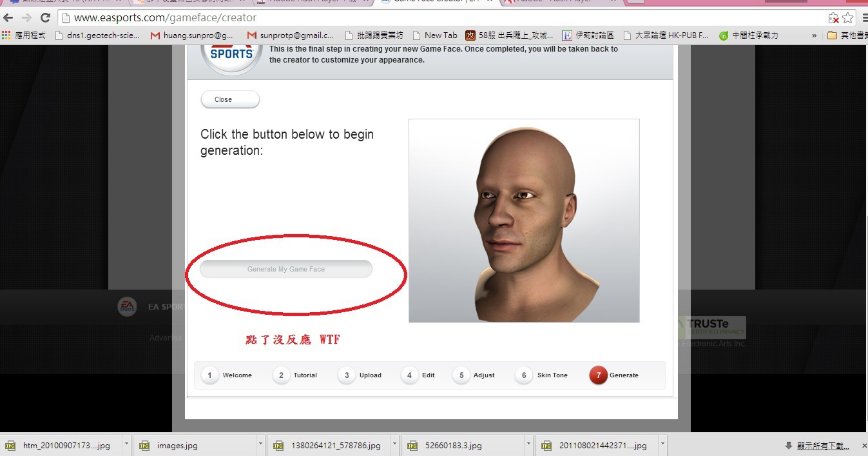Go to step 3 Upload
868x456 pixels.
360,375
